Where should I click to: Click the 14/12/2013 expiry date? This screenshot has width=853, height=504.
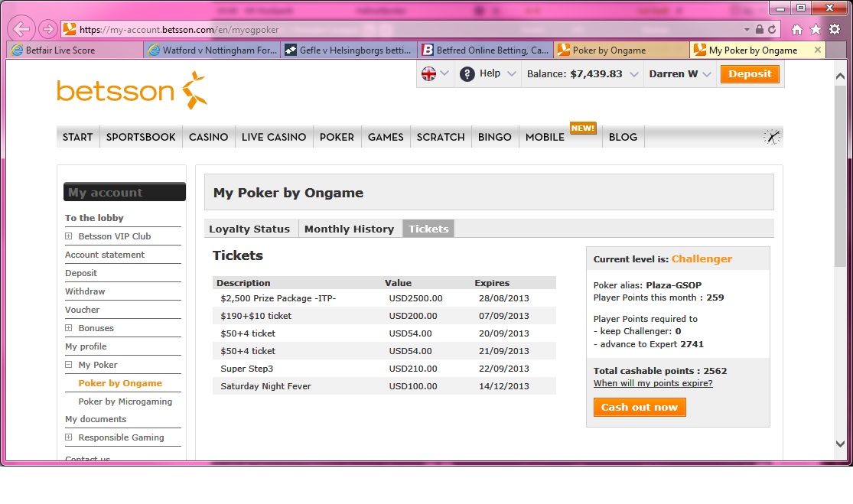pyautogui.click(x=503, y=386)
